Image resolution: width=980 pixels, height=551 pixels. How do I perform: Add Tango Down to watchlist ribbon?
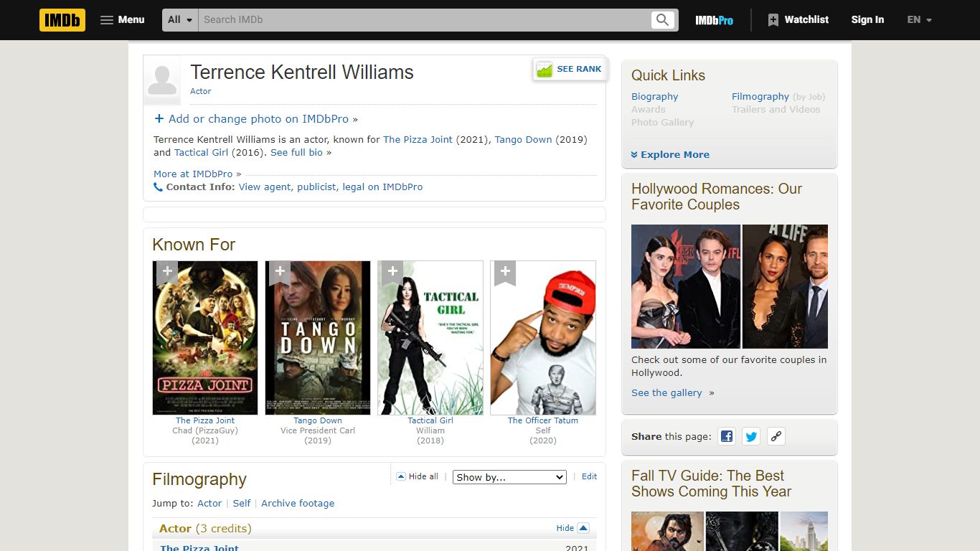(280, 273)
